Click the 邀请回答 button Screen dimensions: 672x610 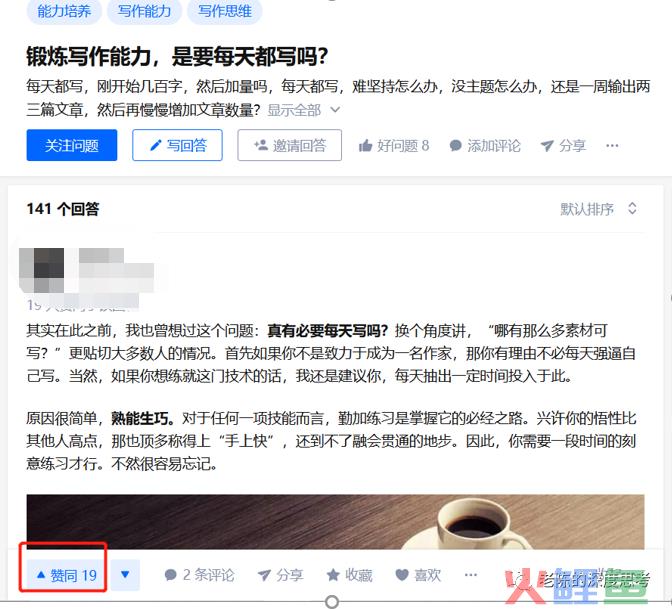[290, 145]
